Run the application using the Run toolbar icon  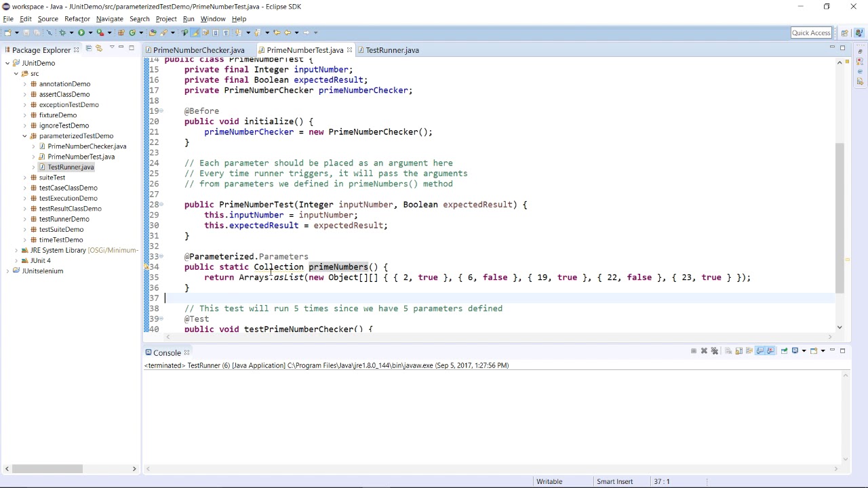click(x=81, y=32)
